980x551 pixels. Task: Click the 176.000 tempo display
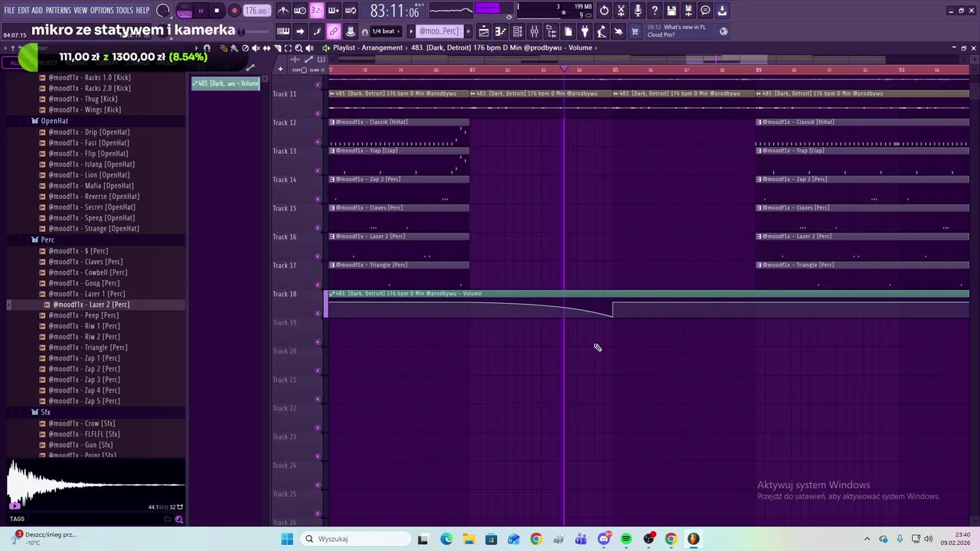click(257, 11)
